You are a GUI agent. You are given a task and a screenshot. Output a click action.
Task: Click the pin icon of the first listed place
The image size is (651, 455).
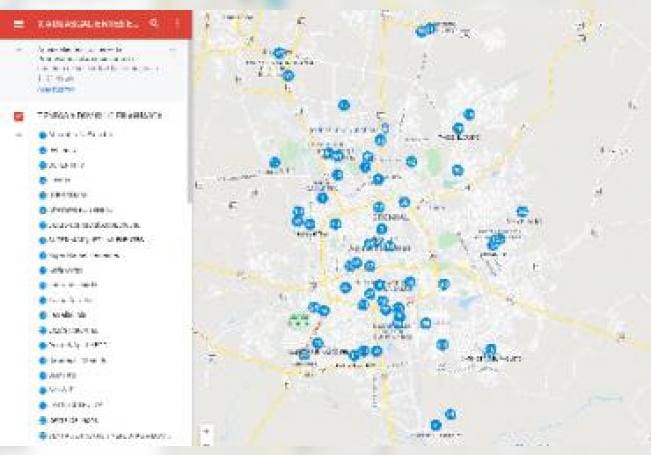[42, 134]
